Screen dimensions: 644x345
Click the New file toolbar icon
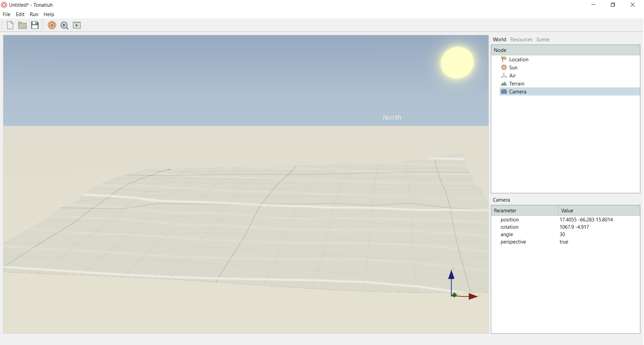coord(10,25)
